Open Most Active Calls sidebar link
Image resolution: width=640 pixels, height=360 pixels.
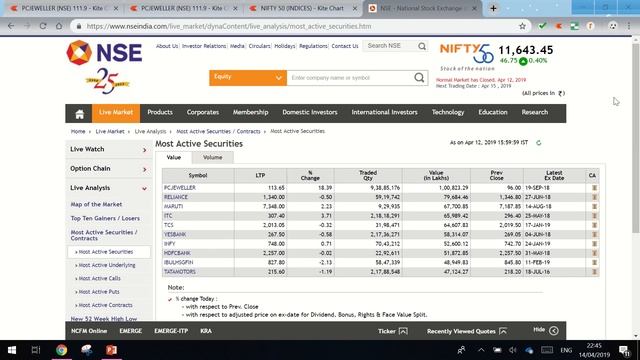100,278
